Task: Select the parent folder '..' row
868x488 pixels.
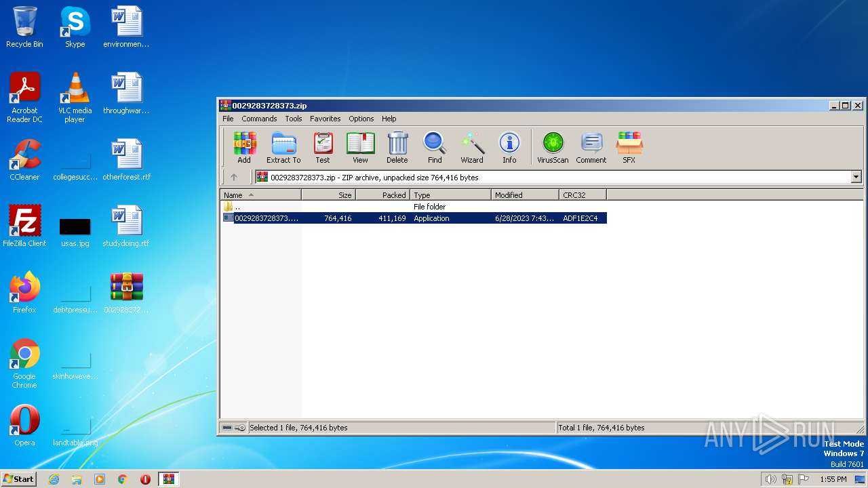Action: click(x=414, y=207)
